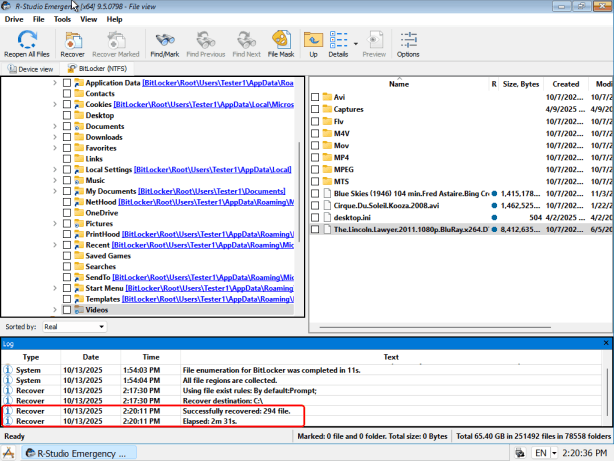Check the Avi folder checkbox
The height and width of the screenshot is (461, 614).
click(315, 97)
